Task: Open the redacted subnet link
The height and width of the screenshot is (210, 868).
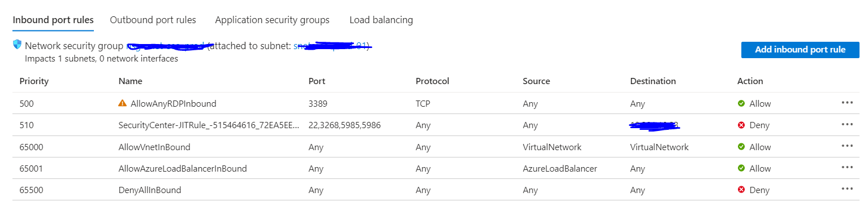Action: (332, 46)
